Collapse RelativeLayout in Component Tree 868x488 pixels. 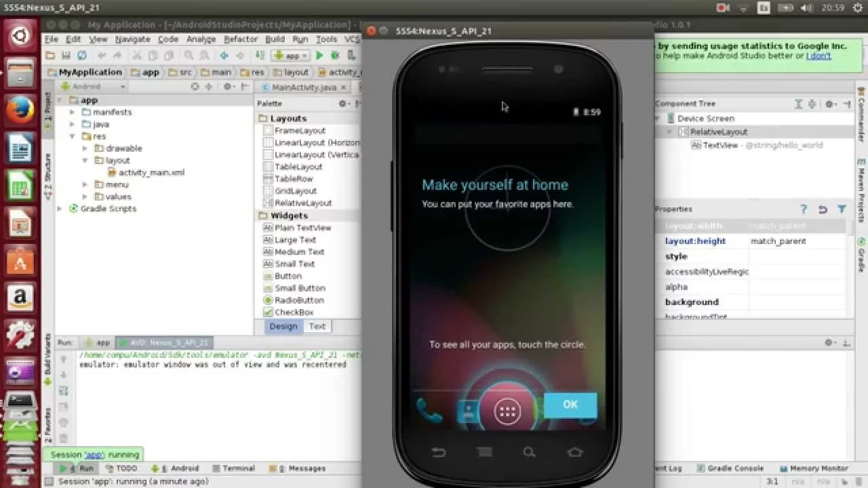tap(670, 132)
